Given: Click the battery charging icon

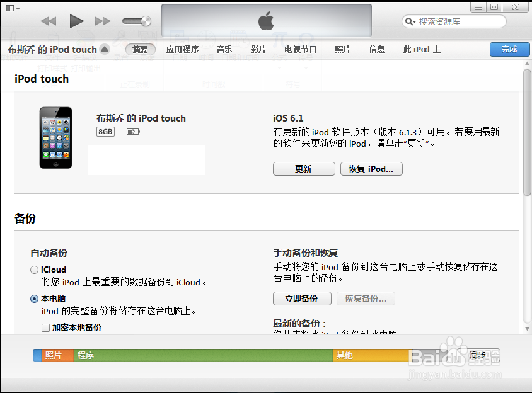Looking at the screenshot, I should 133,132.
